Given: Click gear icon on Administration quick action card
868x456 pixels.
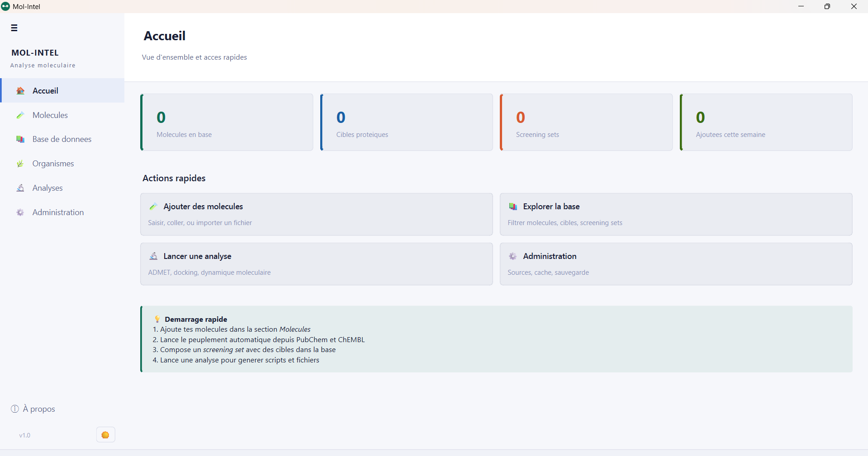Looking at the screenshot, I should (x=513, y=256).
